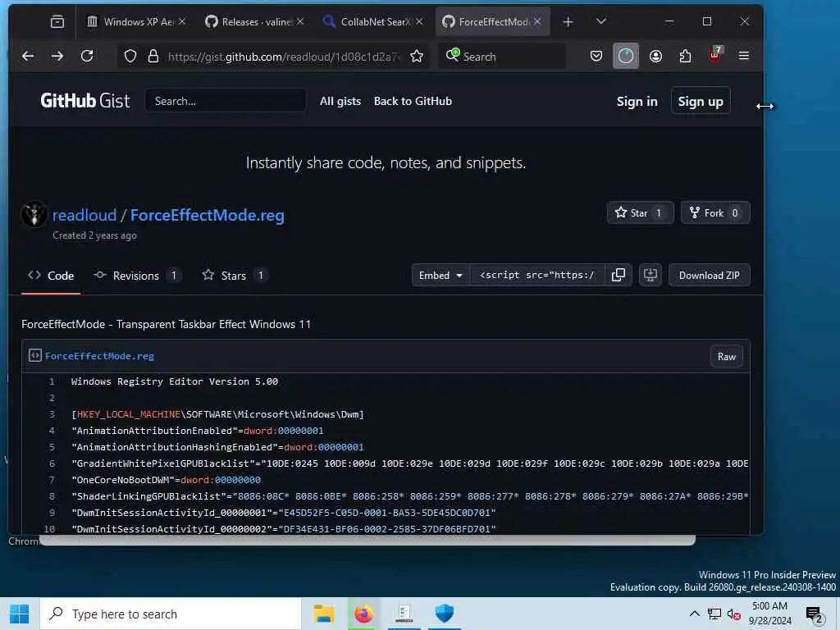Screen dimensions: 840x630
Task: Open the Revisions tab
Action: coord(137,276)
